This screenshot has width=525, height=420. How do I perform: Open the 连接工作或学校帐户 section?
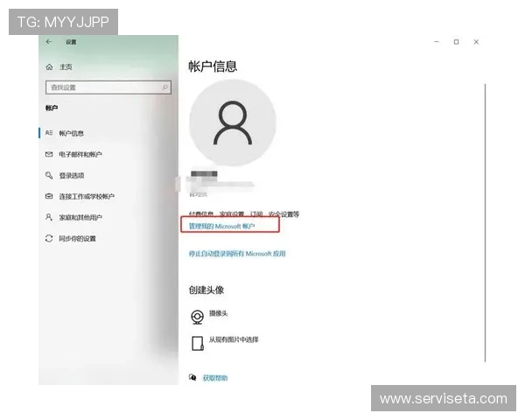[87, 196]
